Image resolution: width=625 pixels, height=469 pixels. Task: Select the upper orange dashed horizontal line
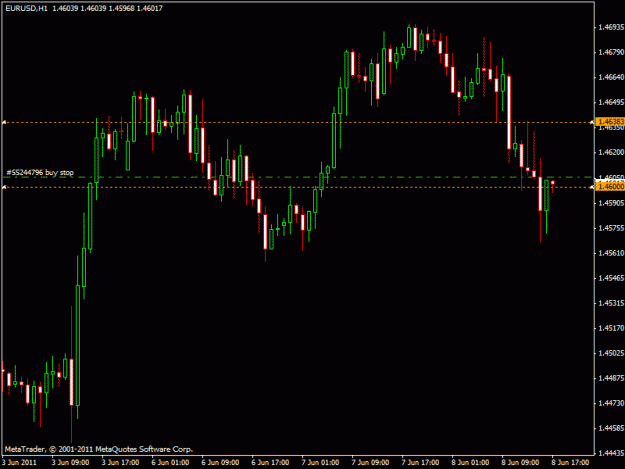click(x=298, y=122)
